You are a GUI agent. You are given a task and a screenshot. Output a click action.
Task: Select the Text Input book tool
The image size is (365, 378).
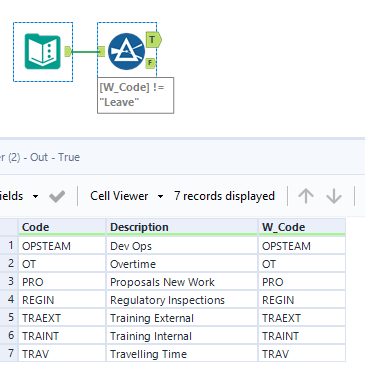coord(43,52)
